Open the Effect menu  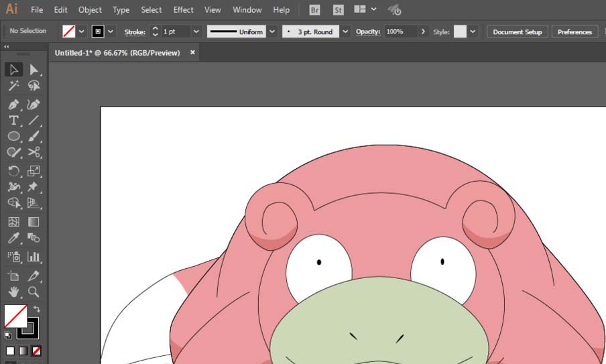183,10
